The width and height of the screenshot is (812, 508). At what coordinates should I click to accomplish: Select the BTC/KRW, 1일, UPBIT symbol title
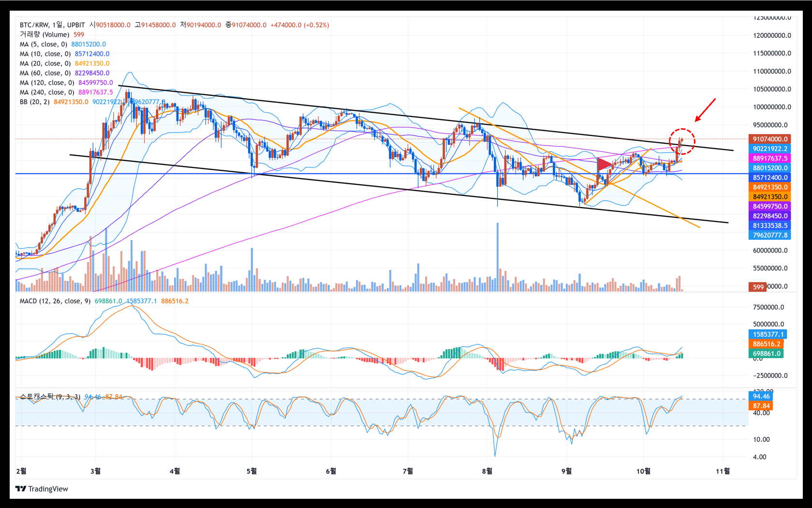pyautogui.click(x=52, y=25)
